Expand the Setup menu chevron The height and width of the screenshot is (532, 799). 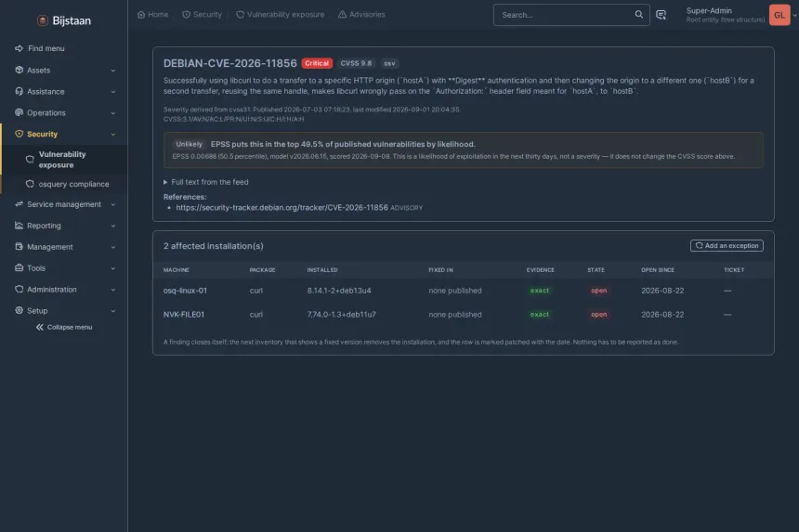113,311
